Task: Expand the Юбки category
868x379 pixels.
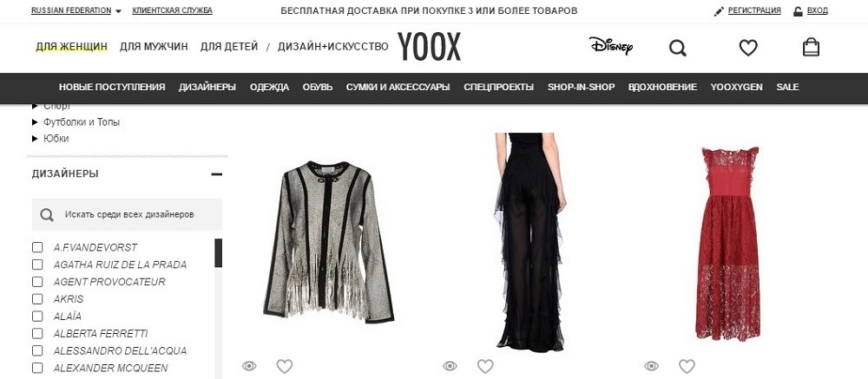Action: [50, 138]
